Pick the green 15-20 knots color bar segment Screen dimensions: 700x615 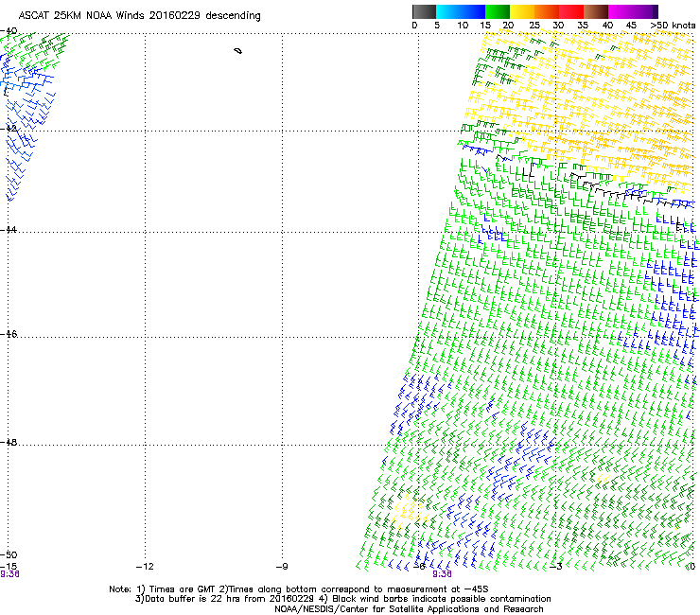click(x=498, y=11)
